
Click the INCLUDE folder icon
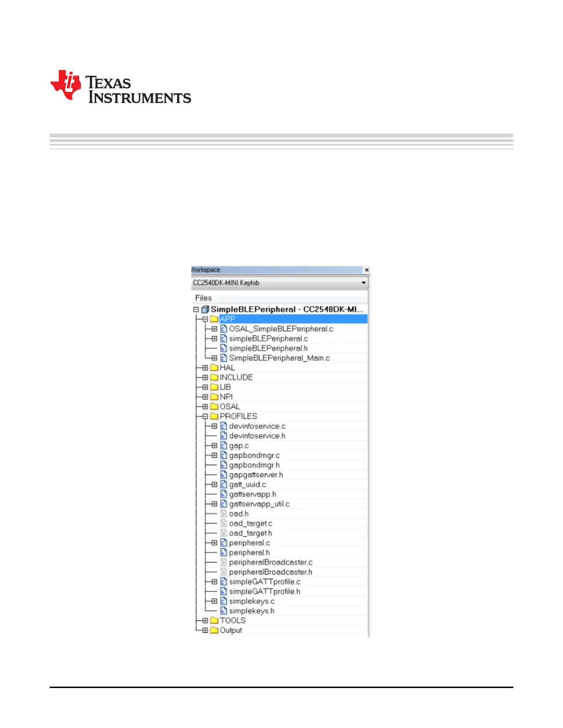click(214, 377)
